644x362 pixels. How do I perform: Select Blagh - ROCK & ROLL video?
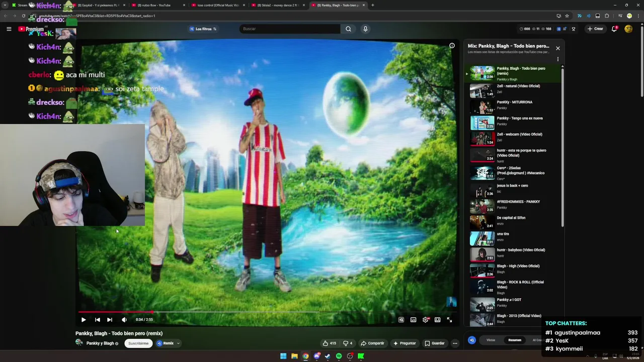514,287
